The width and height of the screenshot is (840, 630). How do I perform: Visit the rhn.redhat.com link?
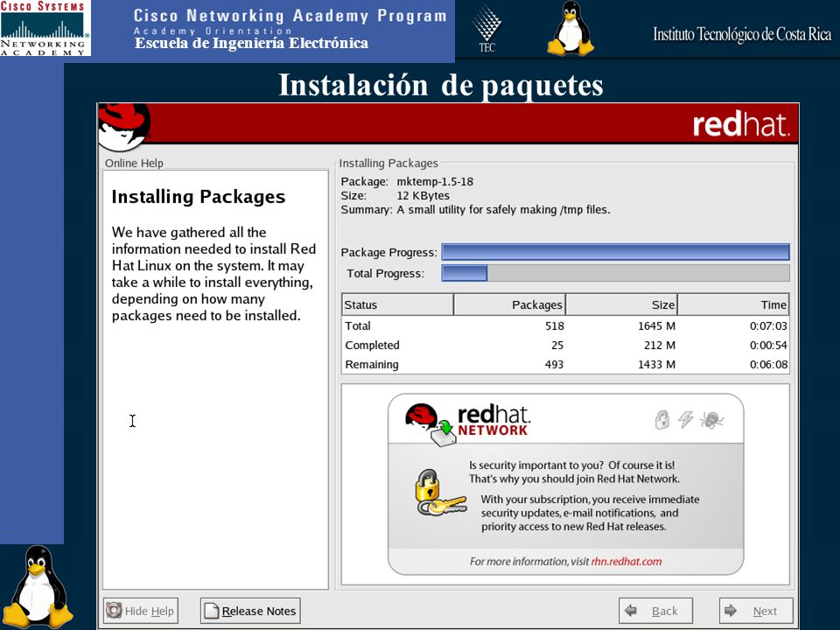(x=626, y=562)
